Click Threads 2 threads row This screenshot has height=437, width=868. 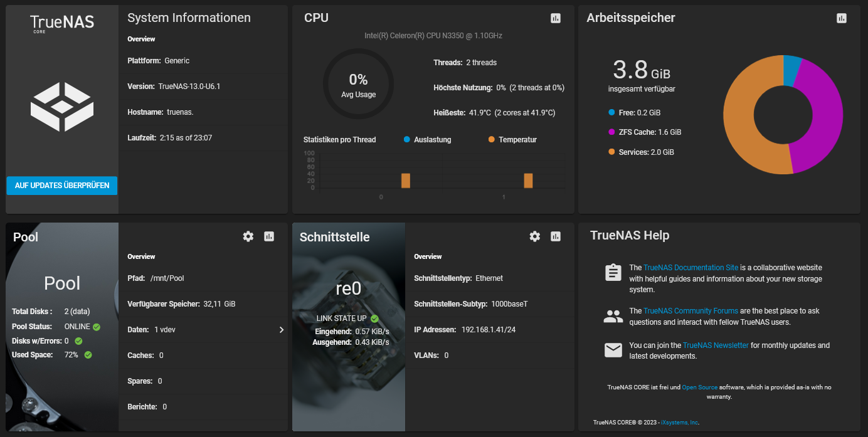click(x=465, y=63)
